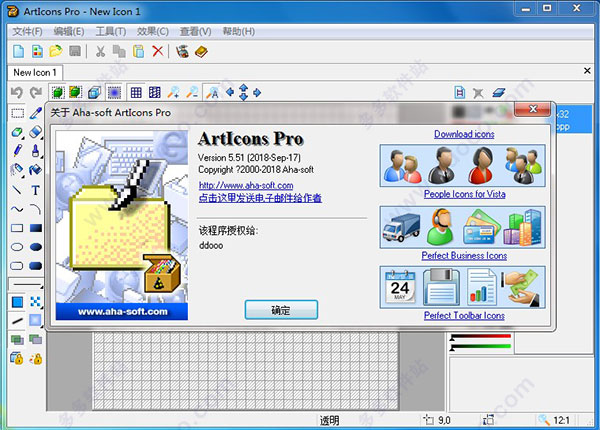Open People Icons for Vista link
Image resolution: width=600 pixels, height=430 pixels.
465,194
